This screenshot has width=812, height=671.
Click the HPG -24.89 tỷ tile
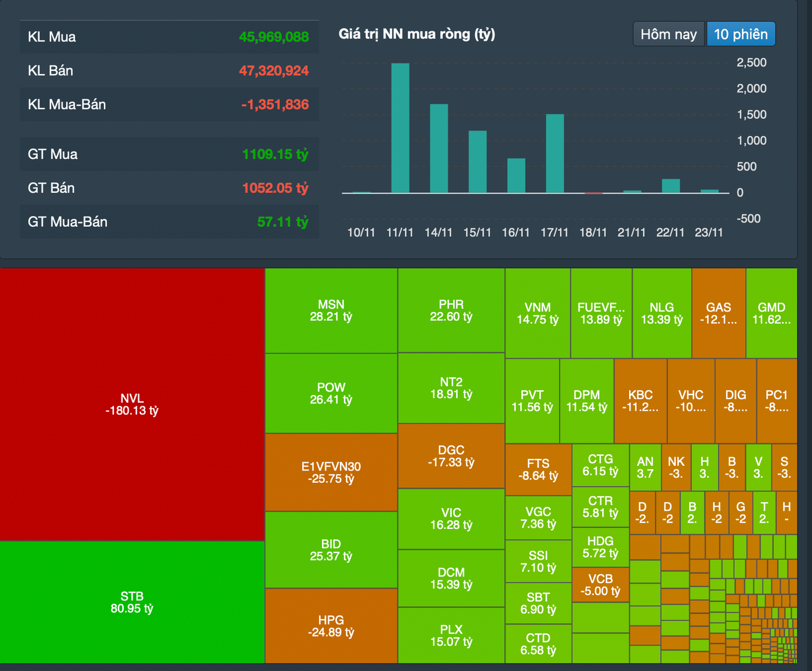click(331, 625)
